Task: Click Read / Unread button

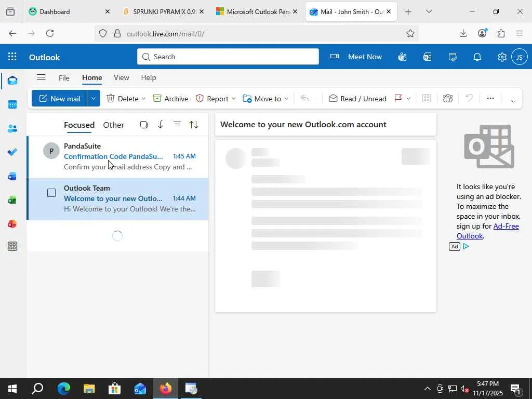Action: (x=357, y=98)
